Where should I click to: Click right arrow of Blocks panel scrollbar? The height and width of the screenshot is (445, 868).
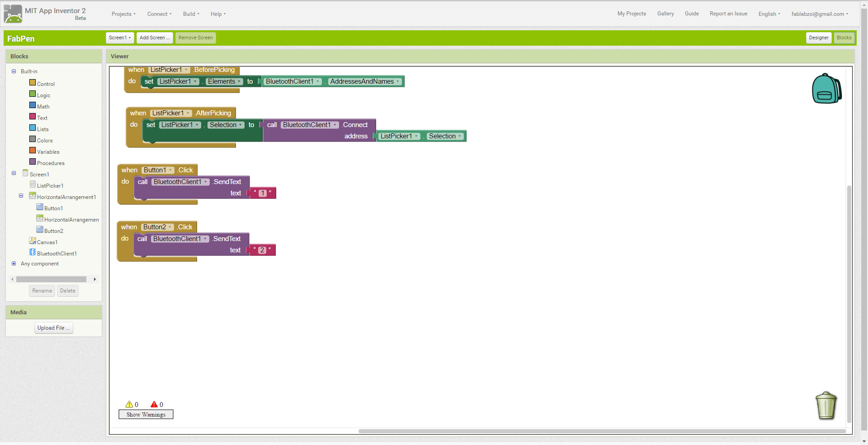tap(95, 279)
